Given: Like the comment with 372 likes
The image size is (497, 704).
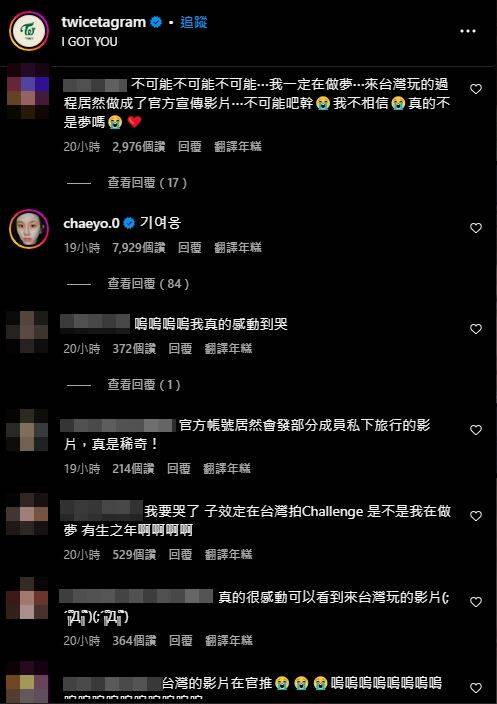Looking at the screenshot, I should [x=476, y=329].
